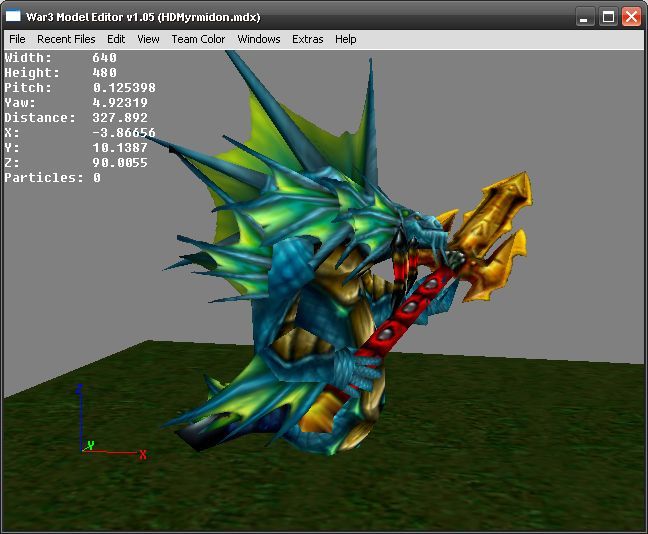Click the title text HDMyrmidon.mdx

tap(209, 17)
